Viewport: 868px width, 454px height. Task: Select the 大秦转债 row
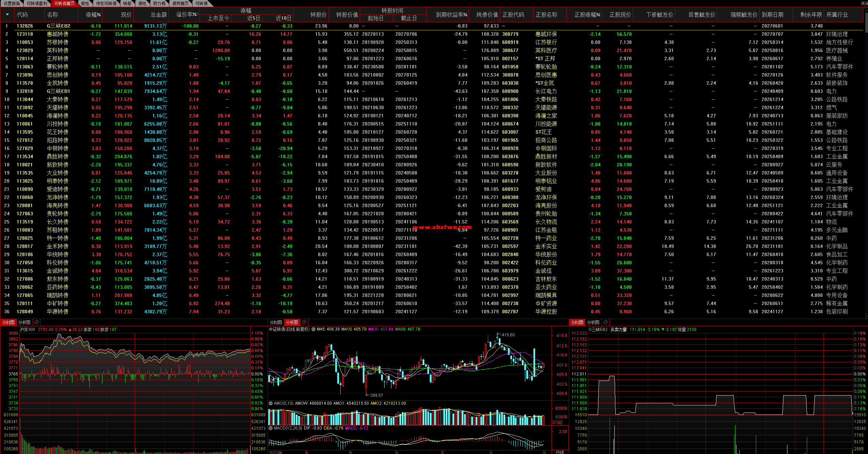point(432,99)
